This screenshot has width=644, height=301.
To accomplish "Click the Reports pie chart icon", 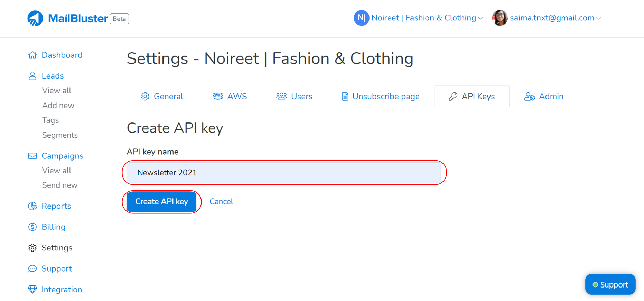I will click(32, 206).
